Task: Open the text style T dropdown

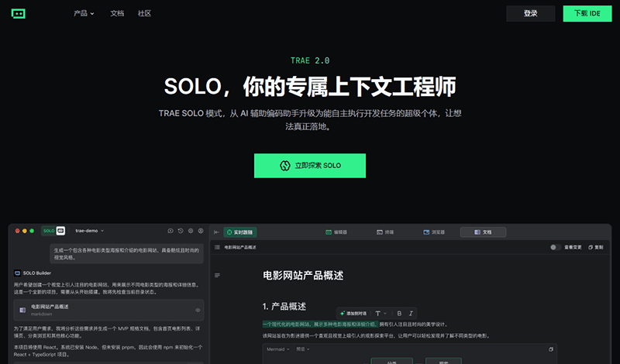Action: coord(381,314)
